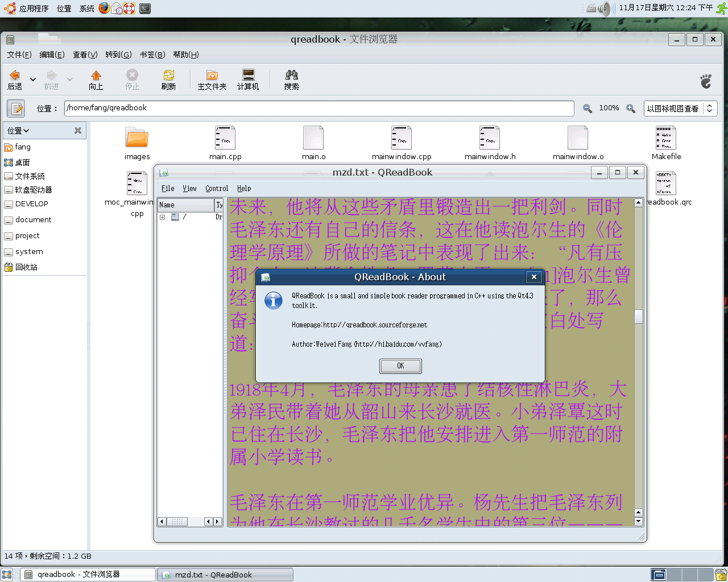Click the show desktop icon in bottom panel

7,575
